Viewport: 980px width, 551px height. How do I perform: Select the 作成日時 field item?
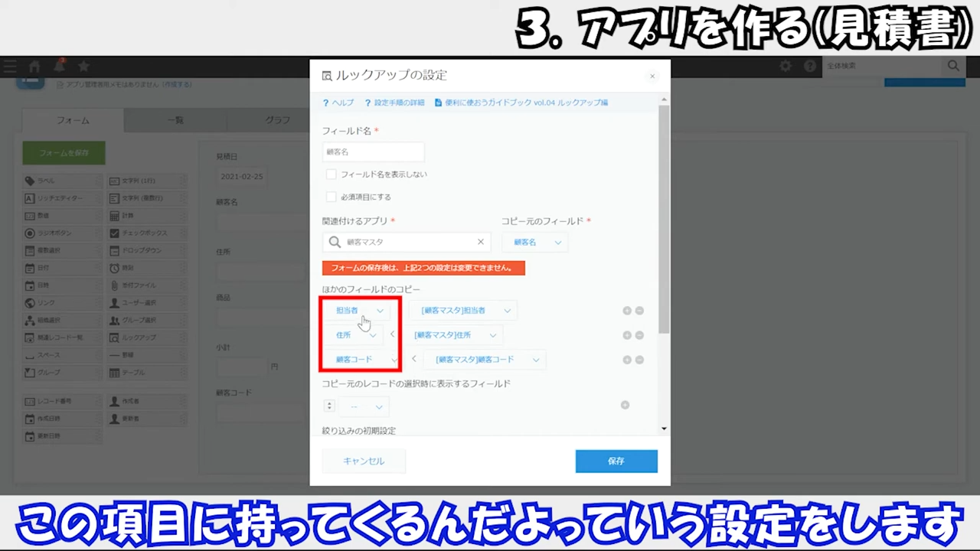tap(61, 419)
